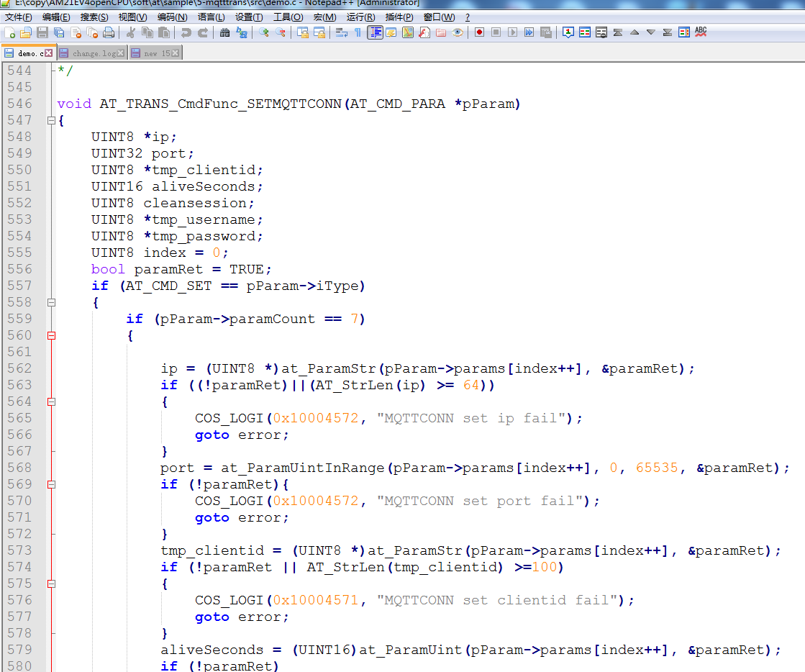Collapse the fold at line 569
The width and height of the screenshot is (805, 672).
tap(51, 484)
